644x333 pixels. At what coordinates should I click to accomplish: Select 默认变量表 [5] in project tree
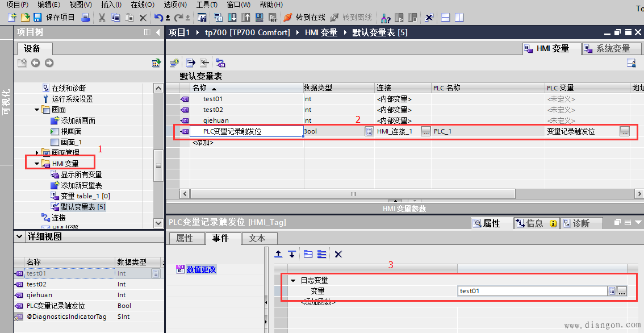click(x=82, y=207)
